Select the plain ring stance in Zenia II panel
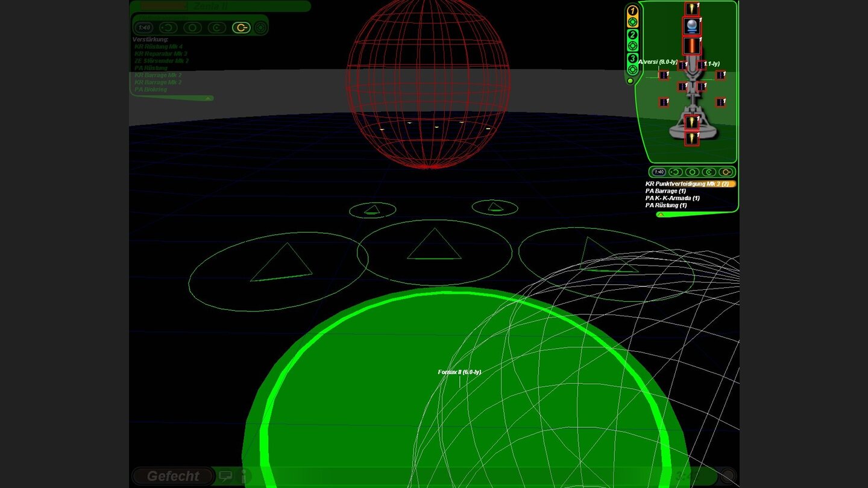 tap(192, 27)
